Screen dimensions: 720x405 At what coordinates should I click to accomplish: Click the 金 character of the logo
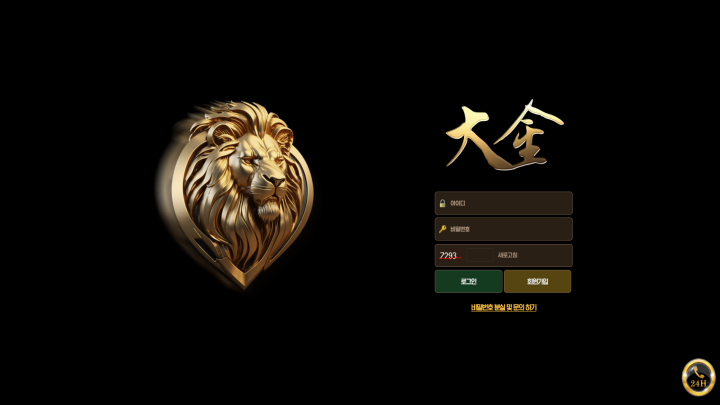coord(530,135)
